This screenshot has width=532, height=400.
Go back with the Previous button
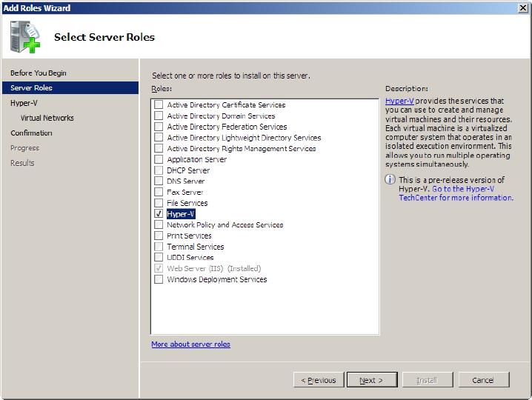tap(319, 380)
